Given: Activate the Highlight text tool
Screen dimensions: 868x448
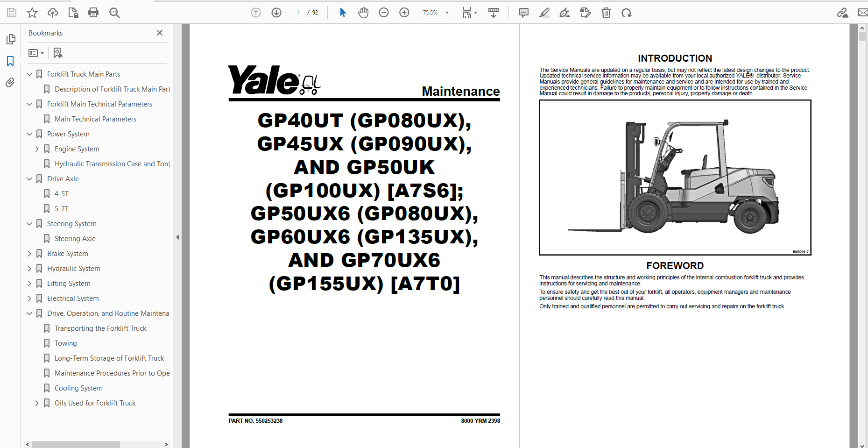Looking at the screenshot, I should (x=544, y=13).
